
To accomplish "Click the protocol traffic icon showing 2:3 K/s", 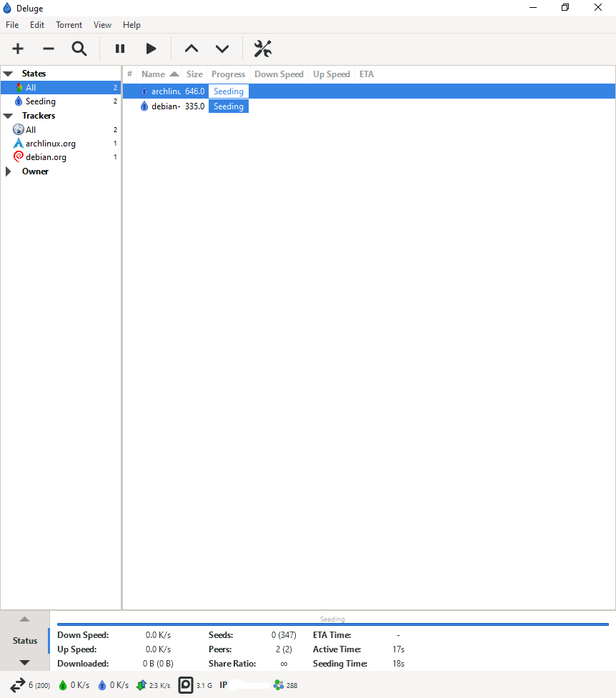I will (141, 685).
